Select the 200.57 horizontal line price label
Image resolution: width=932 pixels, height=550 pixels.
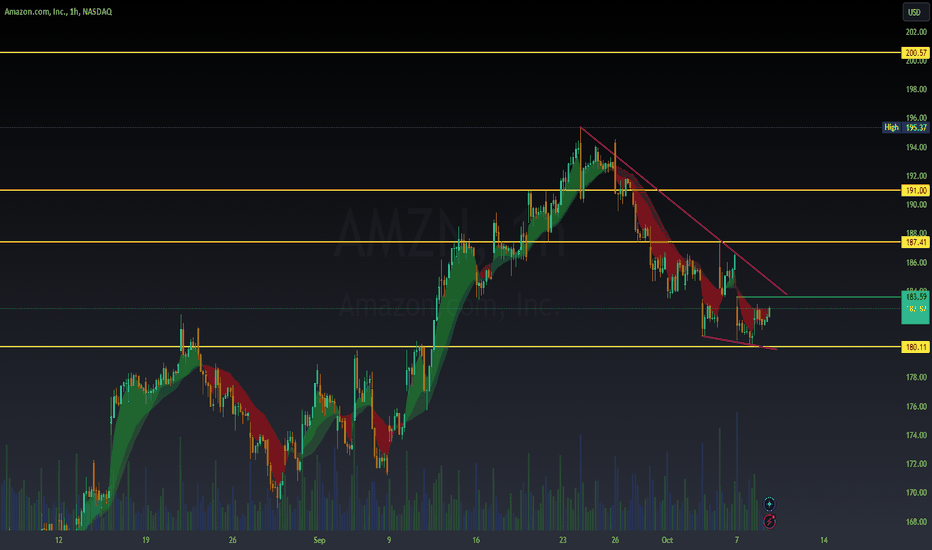pos(915,53)
